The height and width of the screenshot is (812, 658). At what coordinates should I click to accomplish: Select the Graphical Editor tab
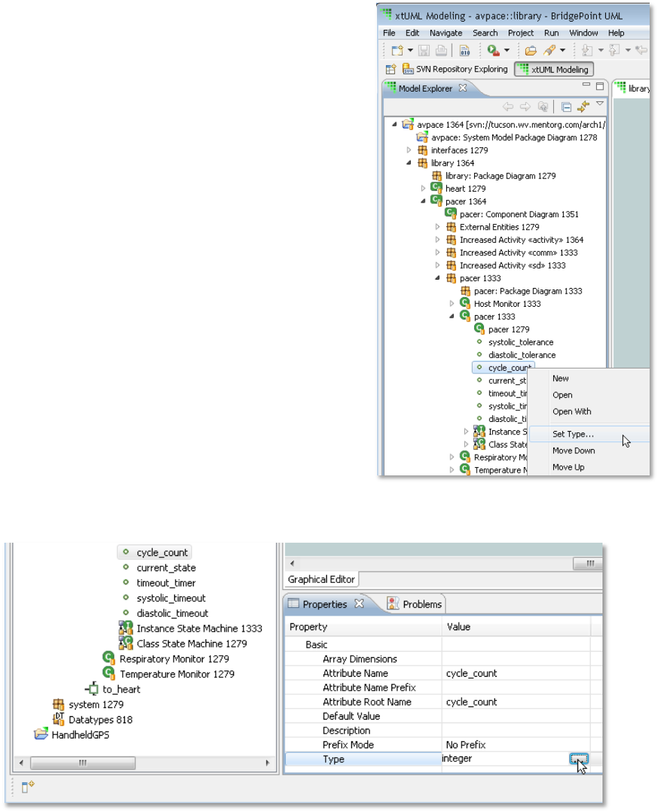321,579
